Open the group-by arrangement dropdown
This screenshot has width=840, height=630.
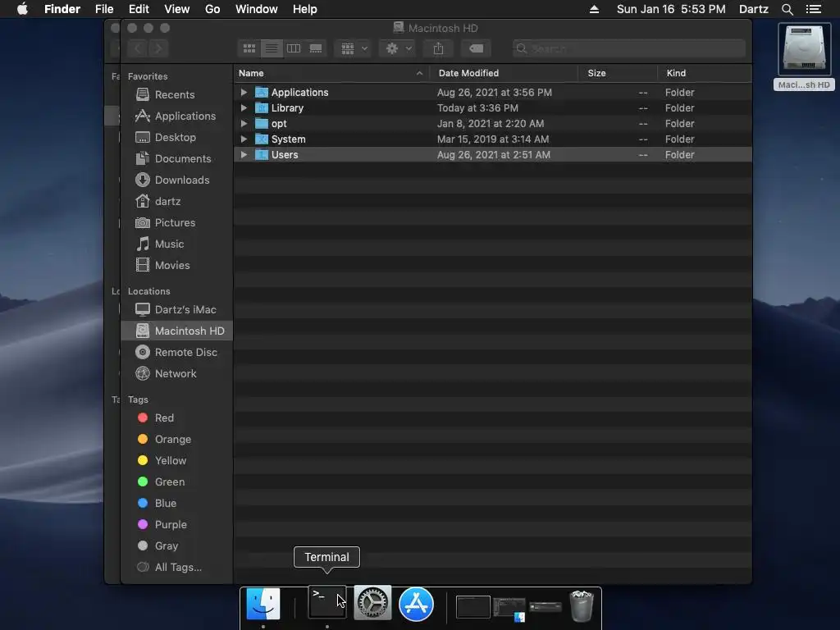click(x=353, y=48)
